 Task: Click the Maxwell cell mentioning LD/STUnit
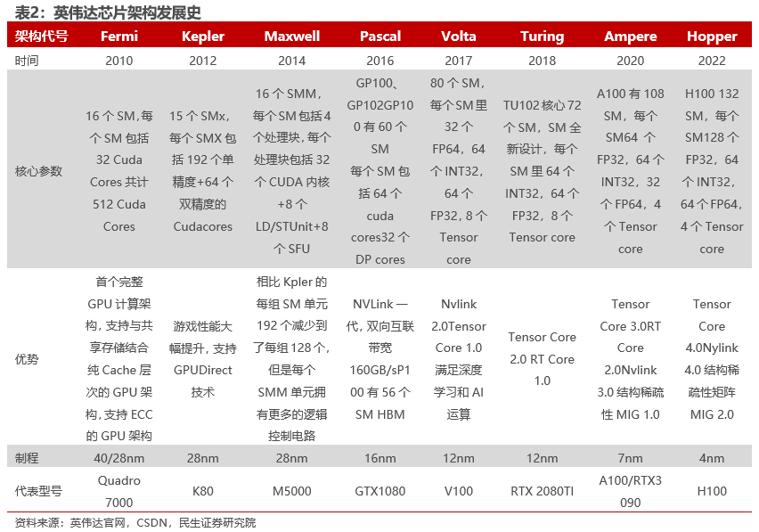point(292,171)
